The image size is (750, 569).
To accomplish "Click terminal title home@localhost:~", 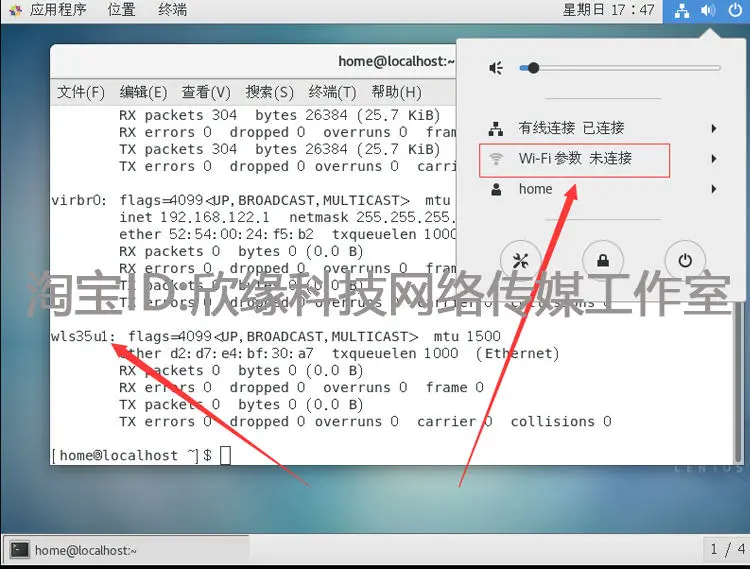I will [396, 61].
